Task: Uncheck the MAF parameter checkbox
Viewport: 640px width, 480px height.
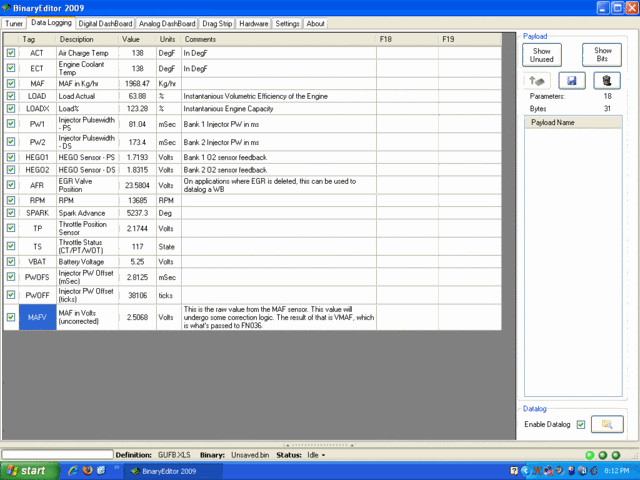Action: click(11, 83)
